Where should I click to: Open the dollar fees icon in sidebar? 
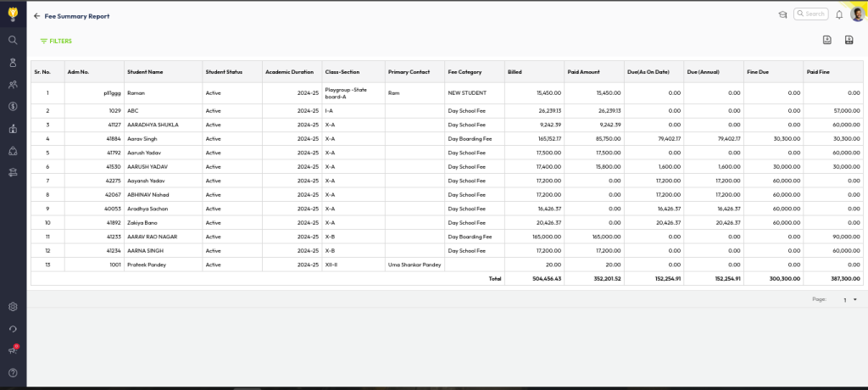coord(13,106)
